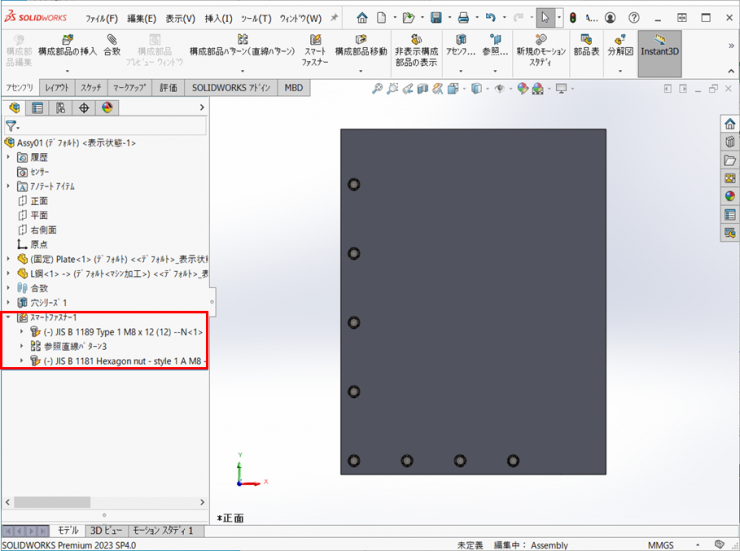The height and width of the screenshot is (551, 740).
Task: Open the 構成部品の挿入 dropdown arrow
Action: point(67,71)
